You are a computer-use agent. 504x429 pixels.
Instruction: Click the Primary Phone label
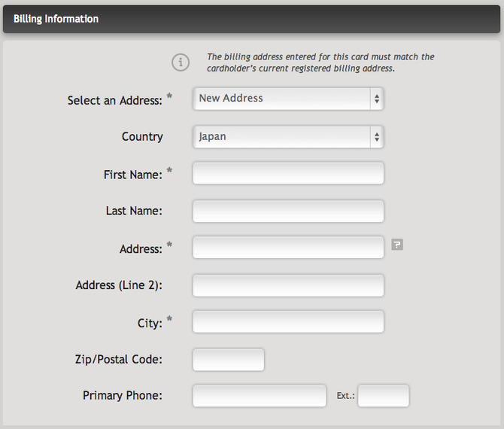click(x=123, y=396)
